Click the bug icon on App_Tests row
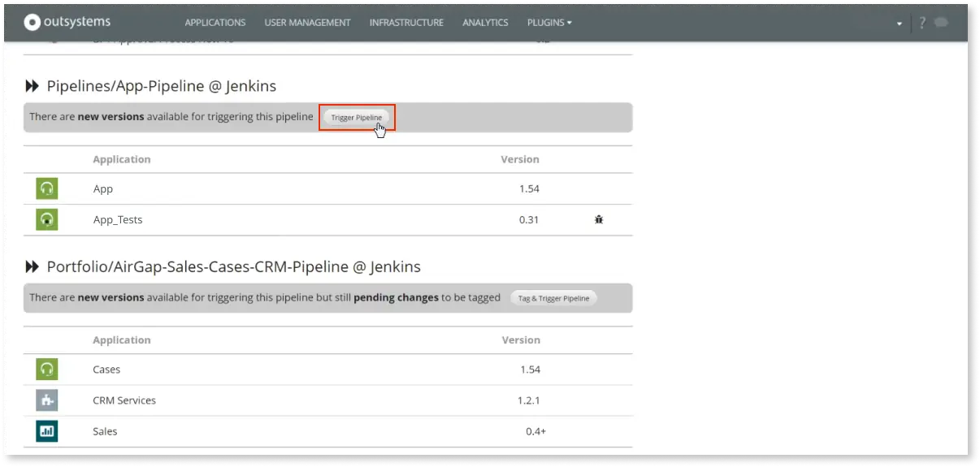Screen dimensions: 980x467 pos(599,219)
